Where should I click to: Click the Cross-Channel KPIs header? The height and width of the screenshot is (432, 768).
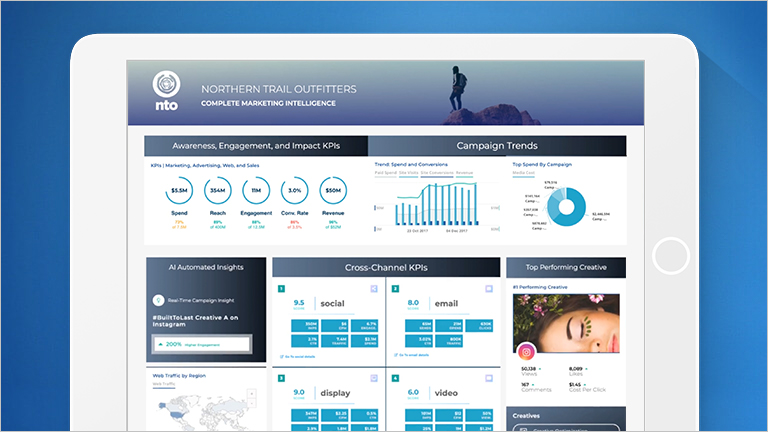tap(386, 267)
